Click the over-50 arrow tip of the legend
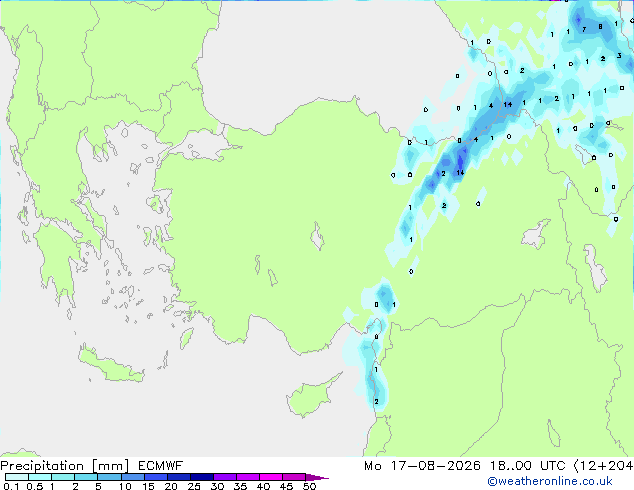Viewport: 634px width, 490px height. (317, 477)
